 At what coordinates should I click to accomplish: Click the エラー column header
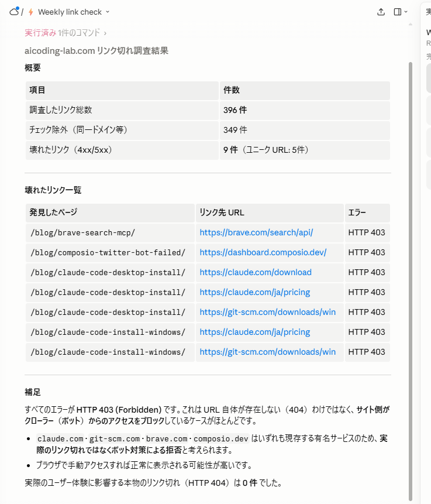point(367,212)
